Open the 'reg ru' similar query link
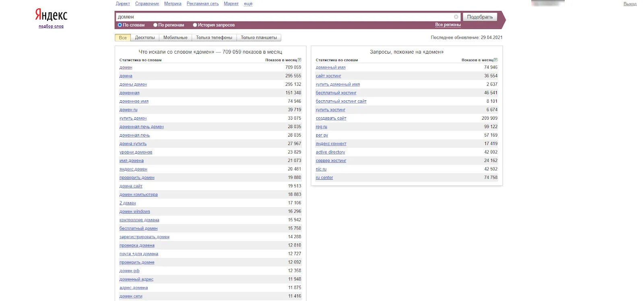Image resolution: width=644 pixels, height=301 pixels. (322, 127)
